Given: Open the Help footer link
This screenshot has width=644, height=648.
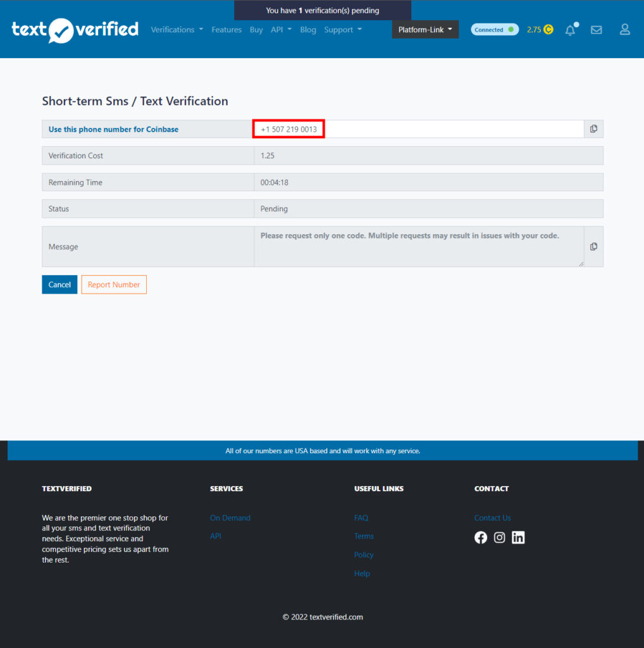Looking at the screenshot, I should (362, 573).
